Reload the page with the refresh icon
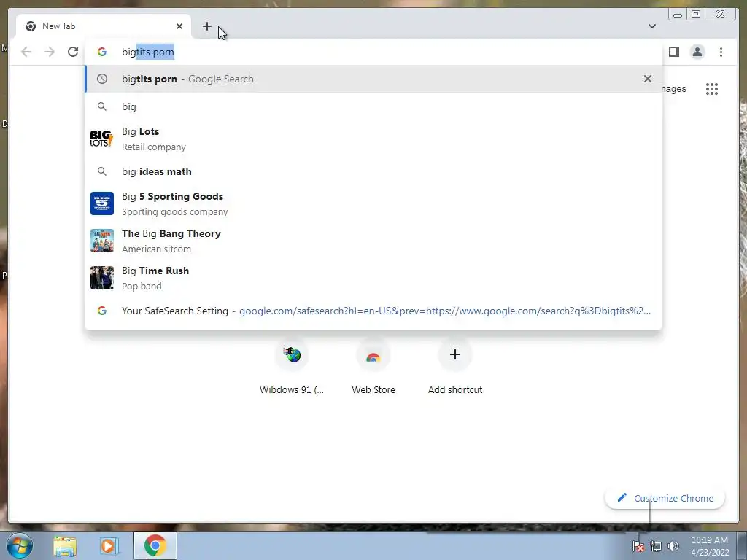Screen dimensions: 747x560 (x=73, y=52)
